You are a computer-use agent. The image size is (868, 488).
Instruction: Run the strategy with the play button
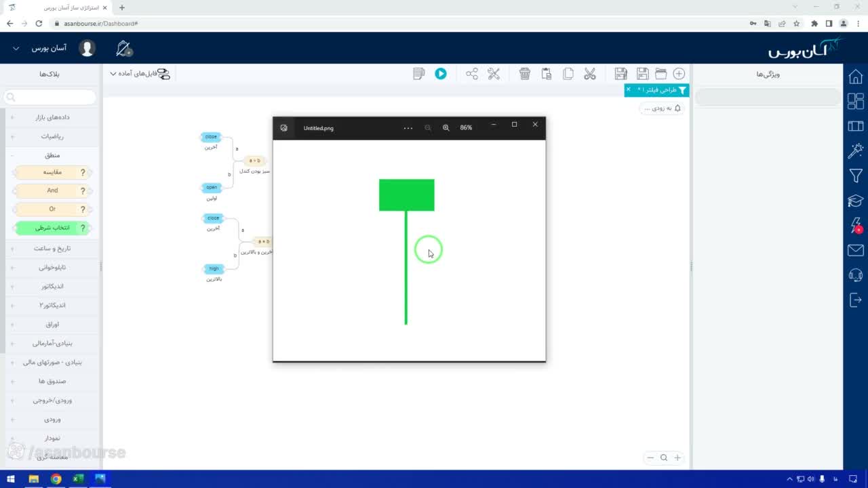tap(441, 73)
